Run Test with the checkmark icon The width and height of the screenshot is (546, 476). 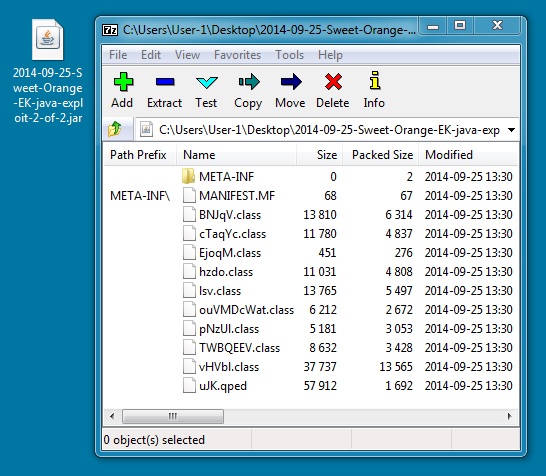coord(207,83)
